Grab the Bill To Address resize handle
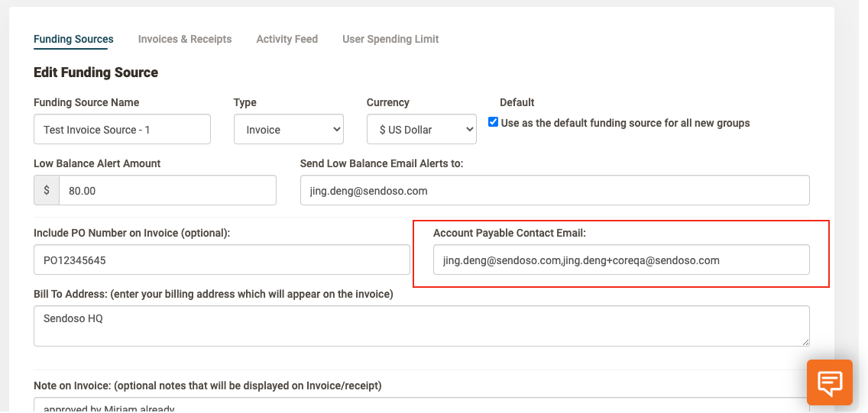The image size is (868, 413). [805, 341]
